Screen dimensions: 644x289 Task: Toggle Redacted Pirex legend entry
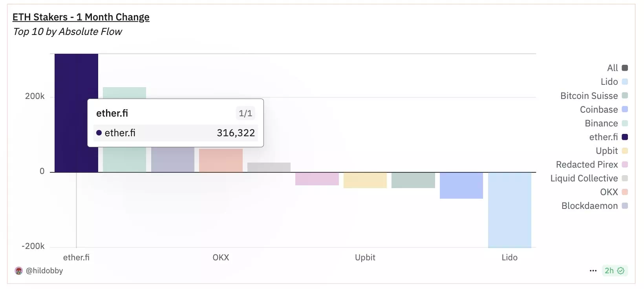click(587, 165)
